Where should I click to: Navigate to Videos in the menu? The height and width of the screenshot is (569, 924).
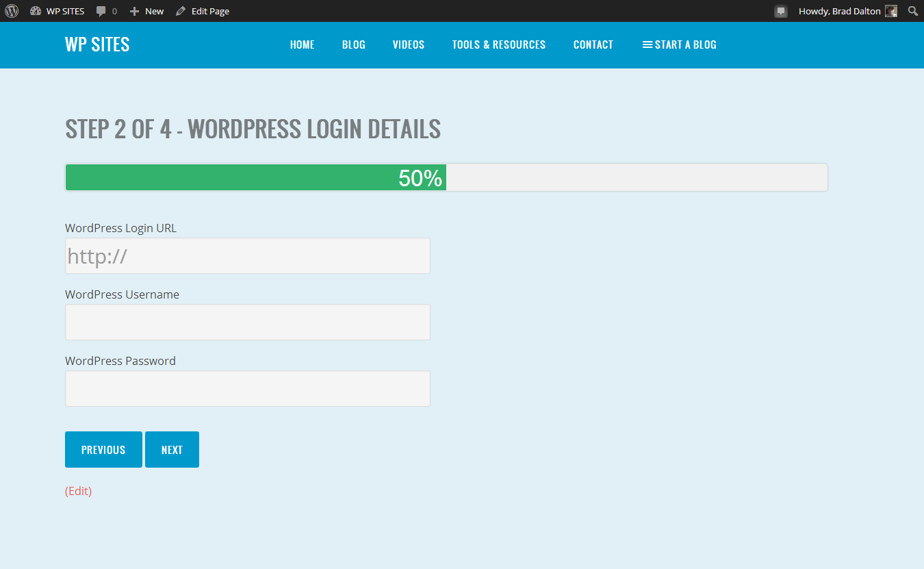point(409,45)
